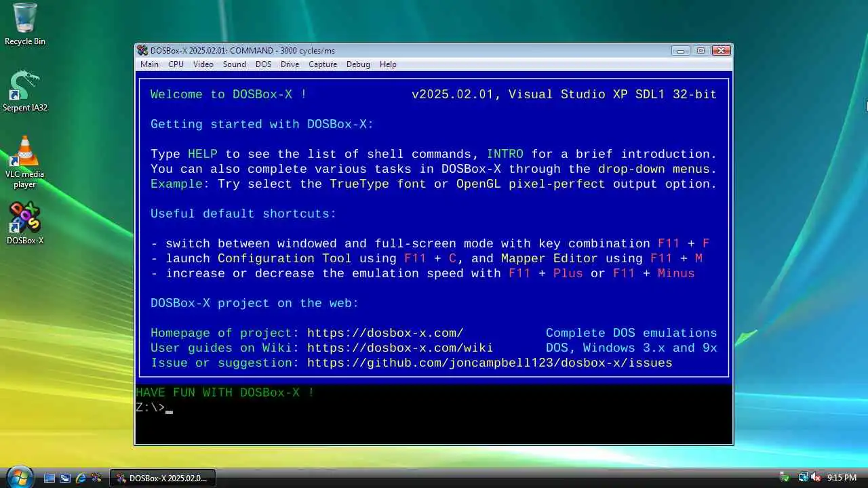Open the Recycle Bin desktop icon
Image resolution: width=868 pixels, height=488 pixels.
point(25,24)
